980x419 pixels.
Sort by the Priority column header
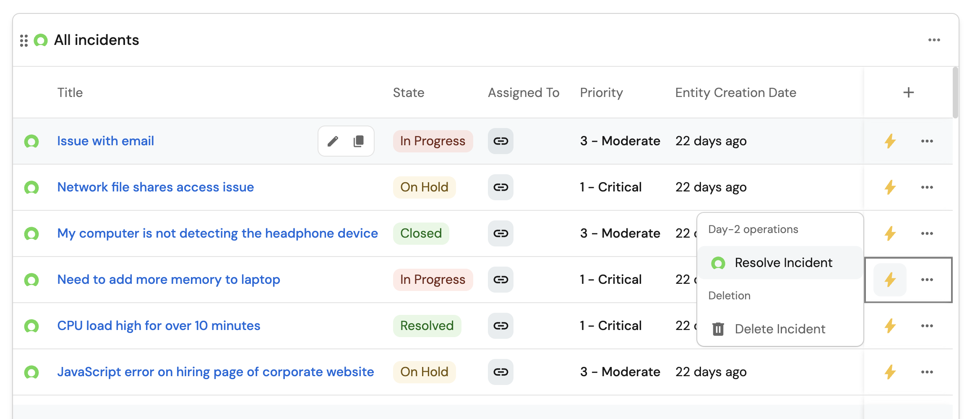pyautogui.click(x=601, y=92)
